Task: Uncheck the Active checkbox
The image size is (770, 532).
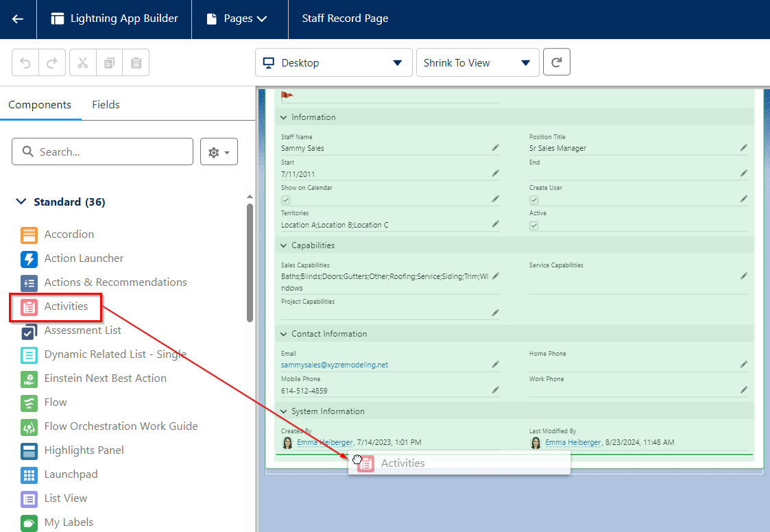Action: point(534,225)
